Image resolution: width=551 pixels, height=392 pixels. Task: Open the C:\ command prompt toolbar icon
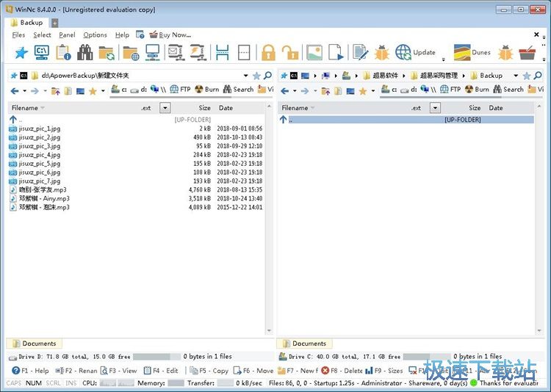[x=41, y=52]
